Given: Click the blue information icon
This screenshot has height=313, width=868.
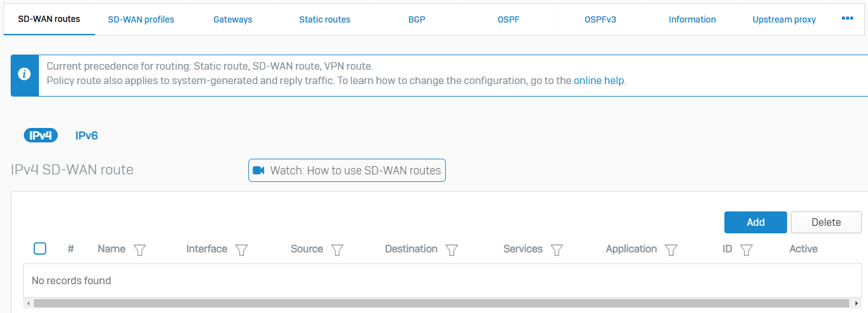Looking at the screenshot, I should 24,75.
